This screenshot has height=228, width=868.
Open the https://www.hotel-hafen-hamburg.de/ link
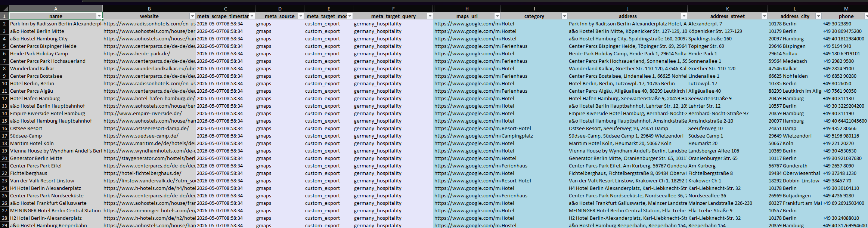[x=149, y=98]
